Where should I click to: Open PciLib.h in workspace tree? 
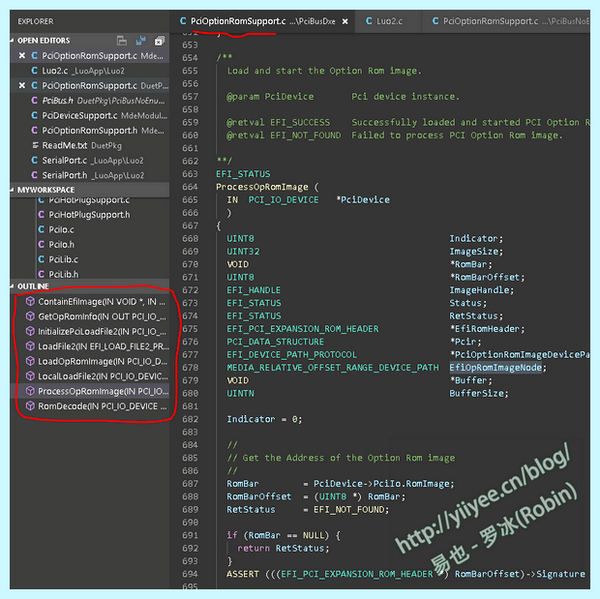[90, 274]
